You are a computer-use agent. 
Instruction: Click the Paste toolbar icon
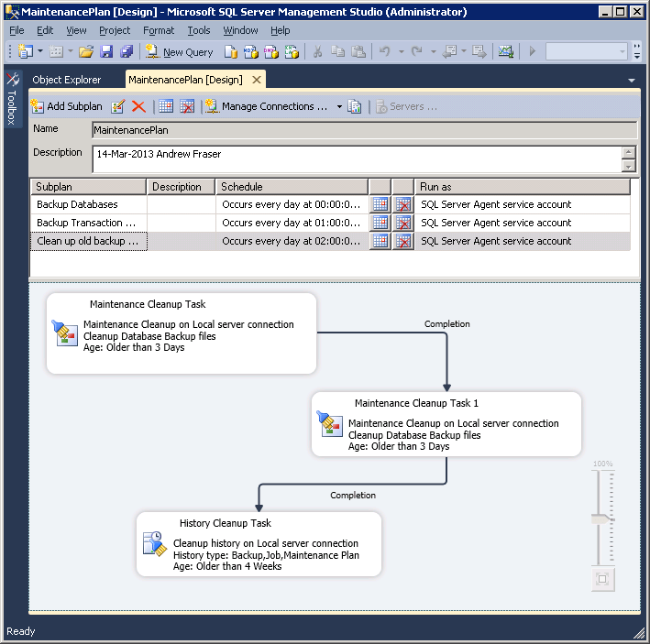pos(358,52)
